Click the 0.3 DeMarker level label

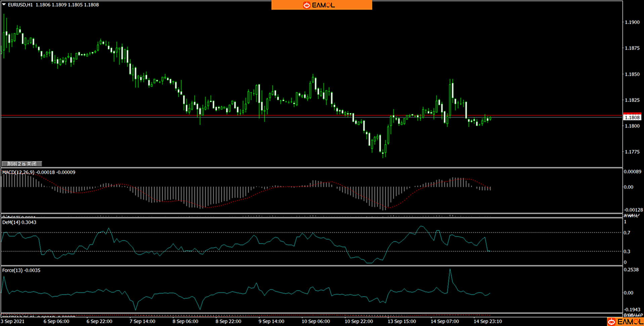627,251
